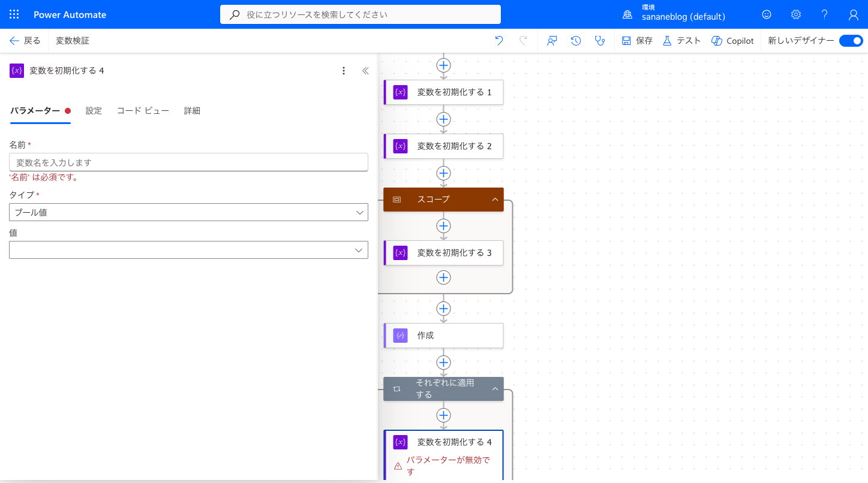Click the plus above the スコープ block
The image size is (868, 483).
(443, 173)
